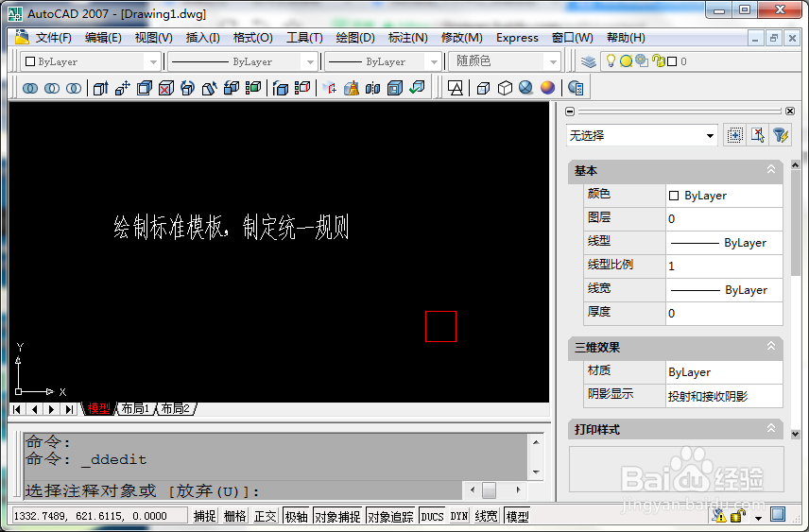Image resolution: width=809 pixels, height=532 pixels.
Task: Click the Quick Select funnel icon
Action: [x=781, y=136]
